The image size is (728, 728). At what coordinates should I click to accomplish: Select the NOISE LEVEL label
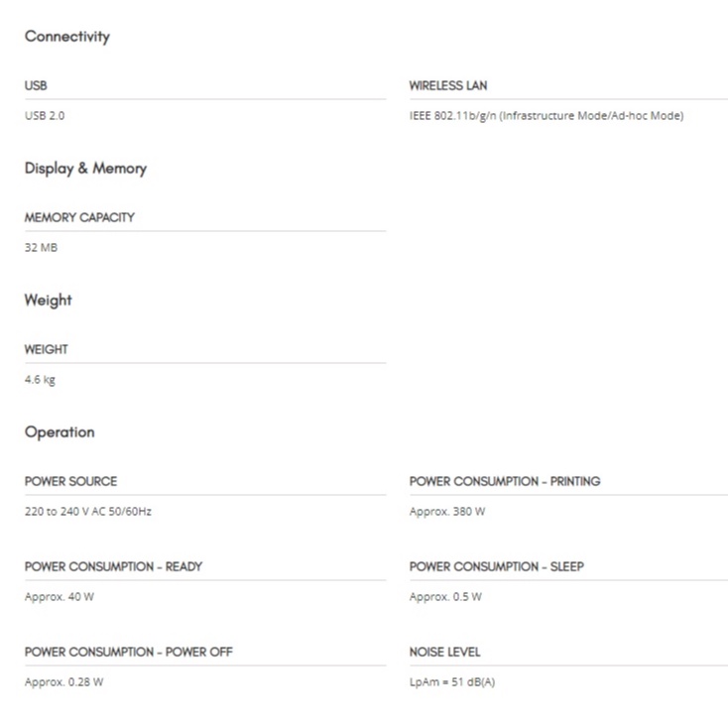(444, 652)
